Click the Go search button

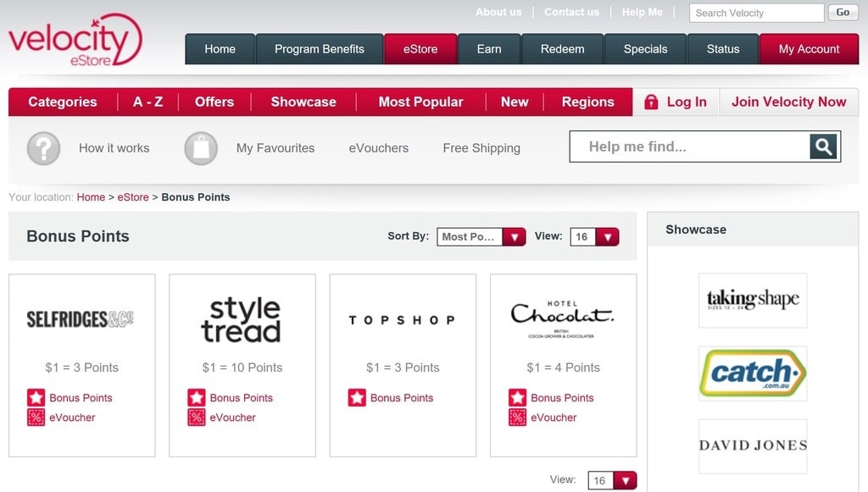point(843,12)
